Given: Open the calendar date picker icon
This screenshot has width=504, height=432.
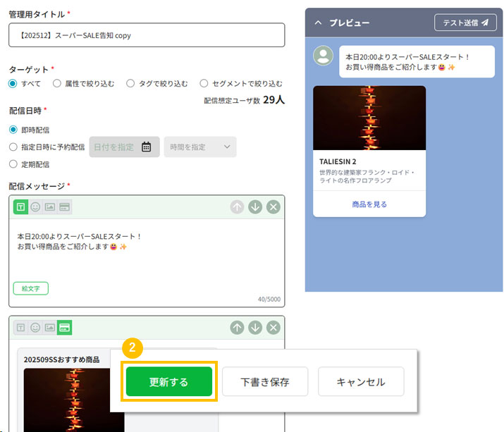Looking at the screenshot, I should (x=146, y=147).
